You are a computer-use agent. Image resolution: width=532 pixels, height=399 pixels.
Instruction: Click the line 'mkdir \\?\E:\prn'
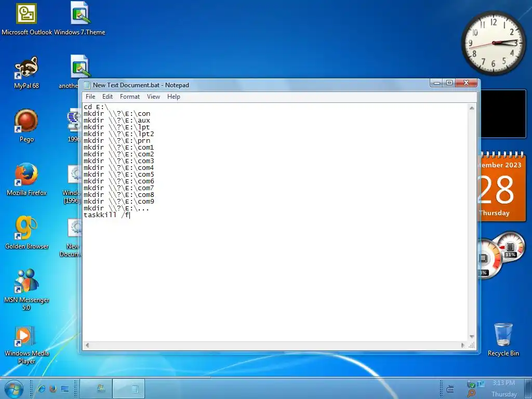point(117,140)
